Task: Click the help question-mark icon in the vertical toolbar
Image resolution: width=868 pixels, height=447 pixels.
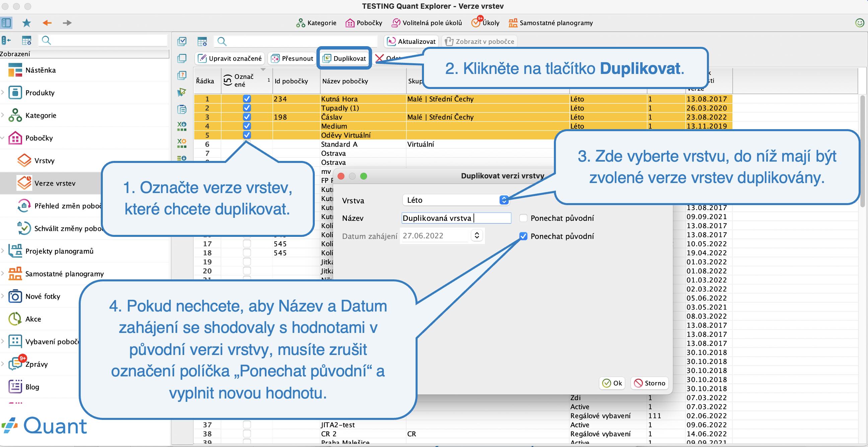Action: tap(182, 75)
